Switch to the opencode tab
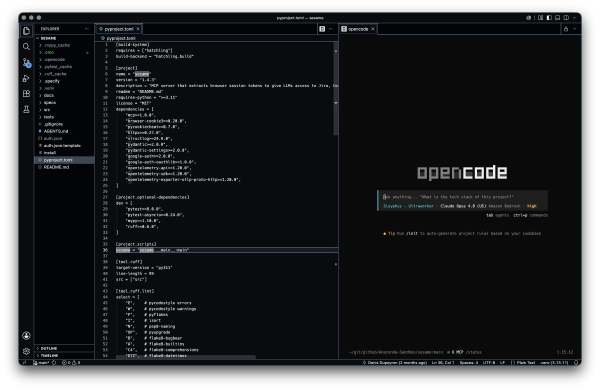Viewport: 600px width, 390px height. [358, 29]
